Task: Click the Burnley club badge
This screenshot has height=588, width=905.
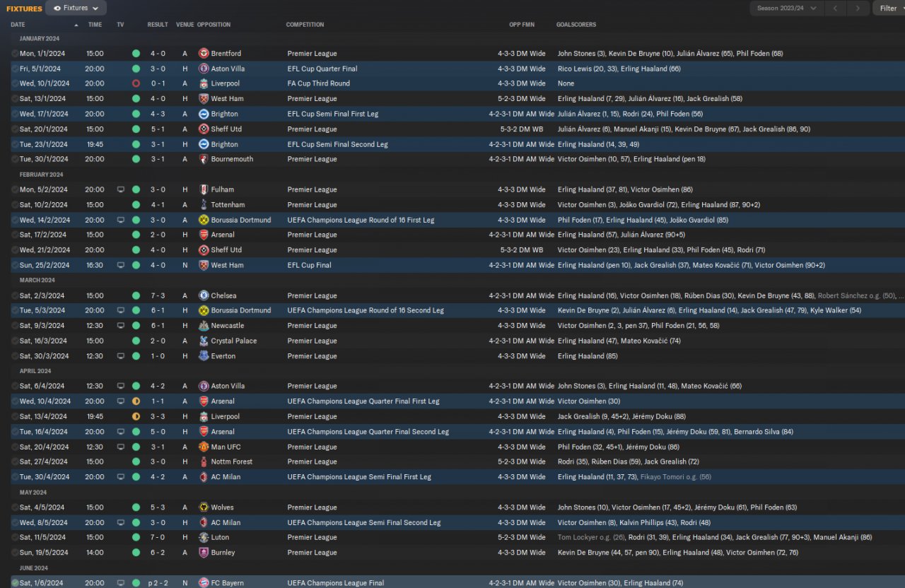Action: pos(204,553)
